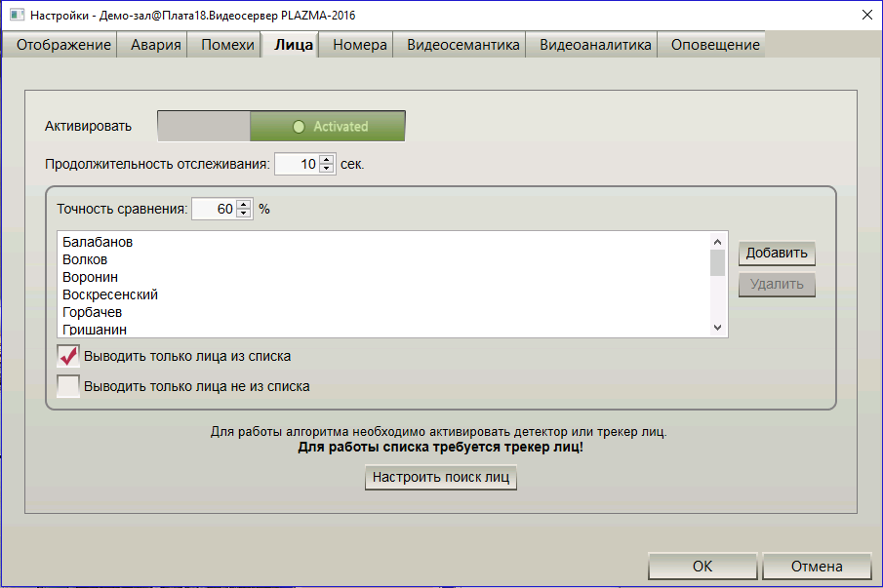Click the Удалить button

tap(777, 284)
